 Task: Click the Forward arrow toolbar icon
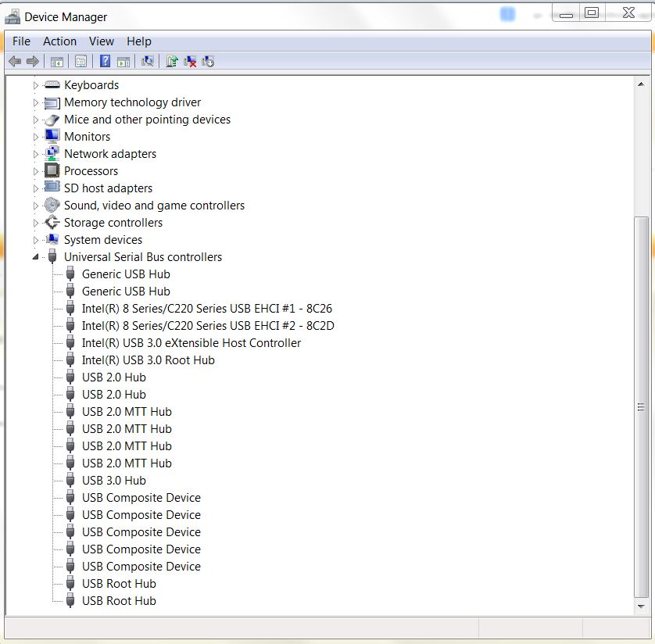[x=33, y=62]
